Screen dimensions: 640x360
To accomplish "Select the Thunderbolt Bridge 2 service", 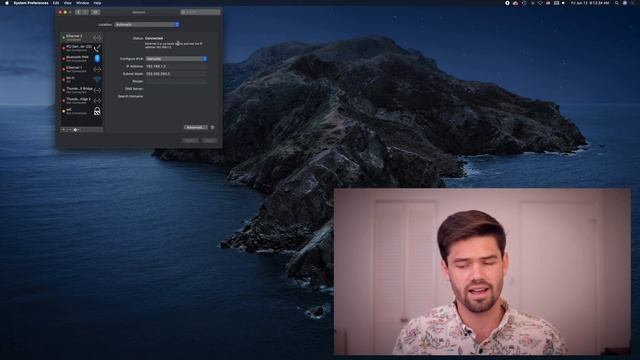I will coord(82,100).
